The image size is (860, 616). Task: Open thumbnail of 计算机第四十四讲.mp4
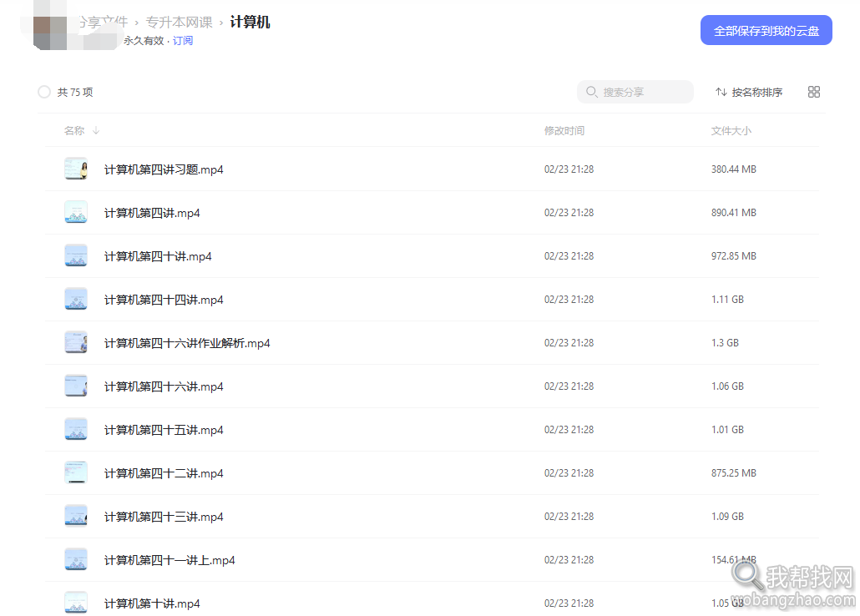coord(76,299)
